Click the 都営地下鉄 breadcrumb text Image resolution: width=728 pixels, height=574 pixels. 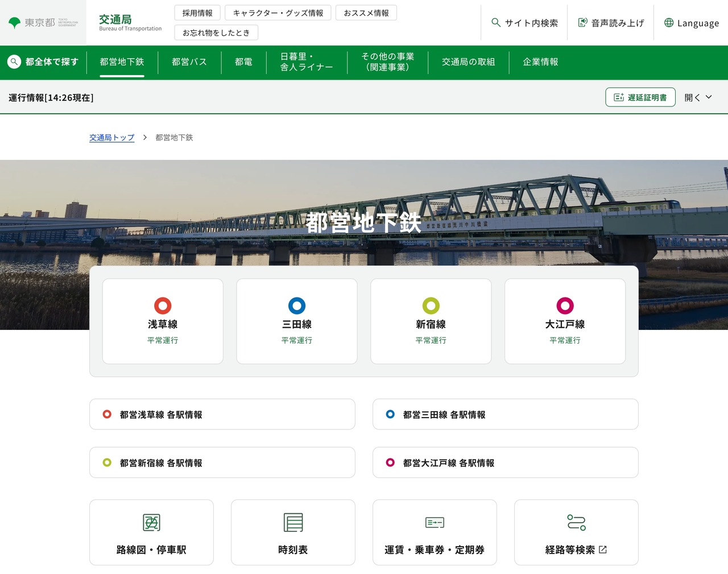pos(174,138)
